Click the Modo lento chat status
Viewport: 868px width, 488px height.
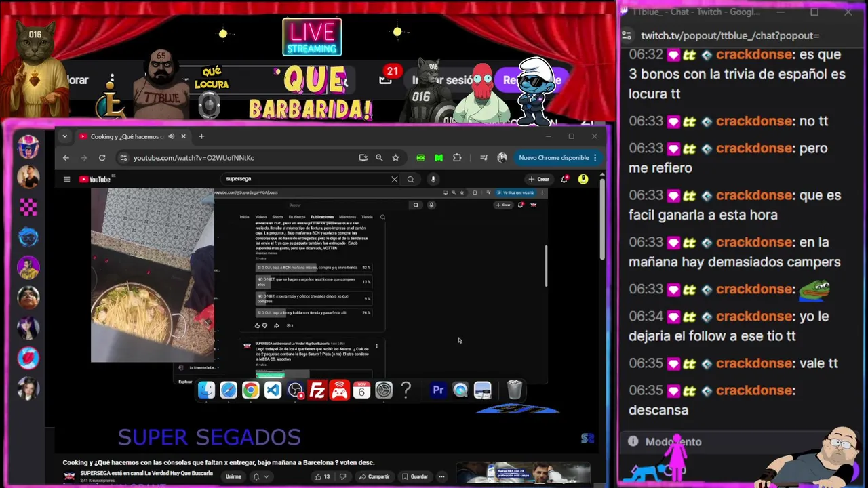673,441
